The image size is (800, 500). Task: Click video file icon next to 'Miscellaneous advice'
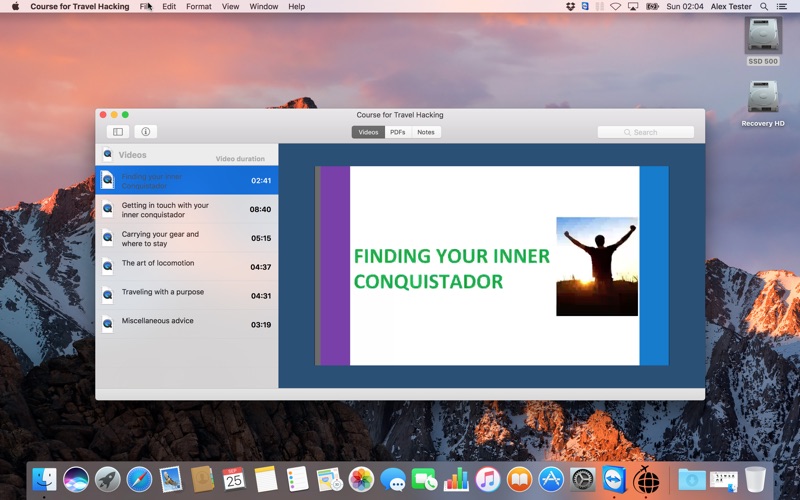point(108,323)
